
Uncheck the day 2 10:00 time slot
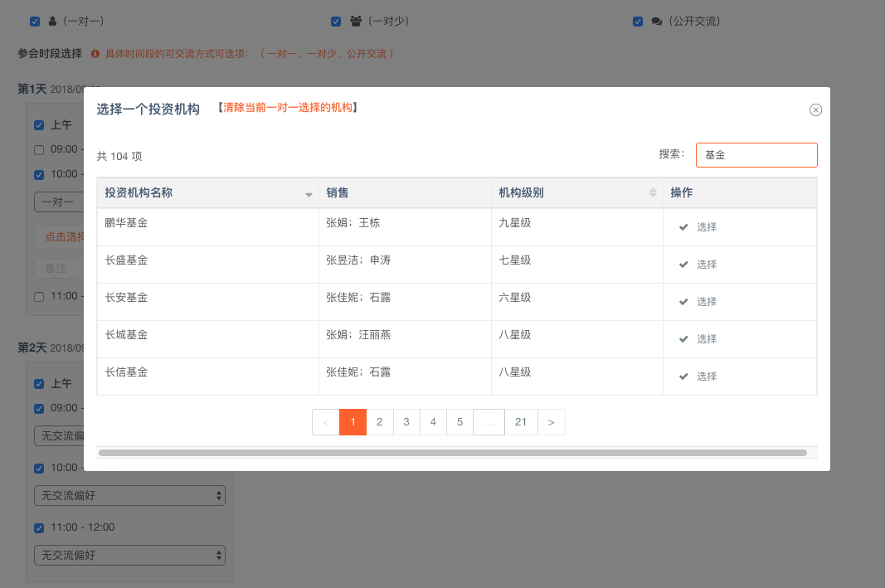pyautogui.click(x=39, y=469)
